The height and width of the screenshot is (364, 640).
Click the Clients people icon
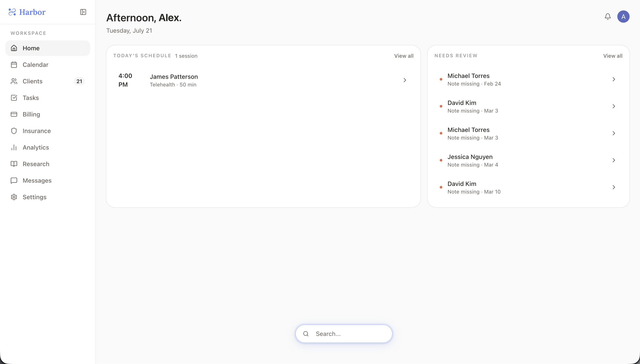tap(14, 81)
